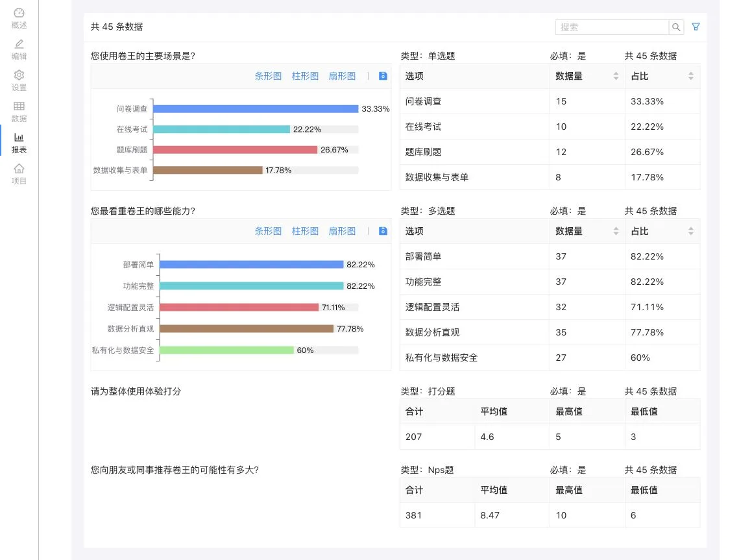
Task: Switch 哪些能力 chart to 柱形图
Action: click(305, 231)
